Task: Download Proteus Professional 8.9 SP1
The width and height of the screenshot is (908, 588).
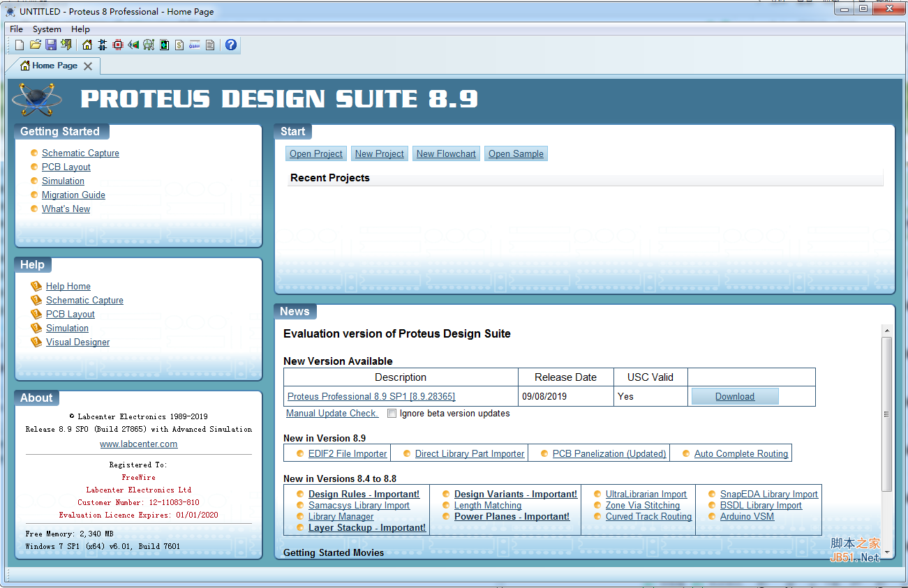Action: (734, 395)
